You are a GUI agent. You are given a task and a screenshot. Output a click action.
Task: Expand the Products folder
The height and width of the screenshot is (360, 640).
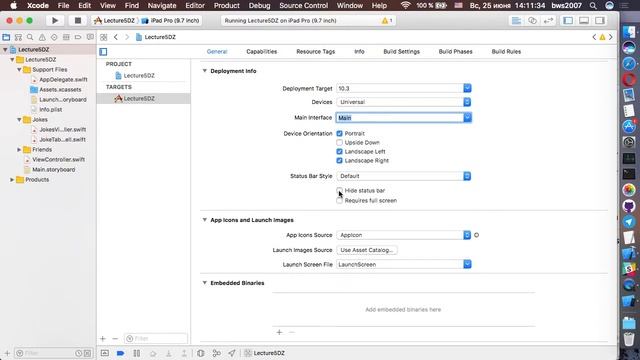[x=12, y=180]
